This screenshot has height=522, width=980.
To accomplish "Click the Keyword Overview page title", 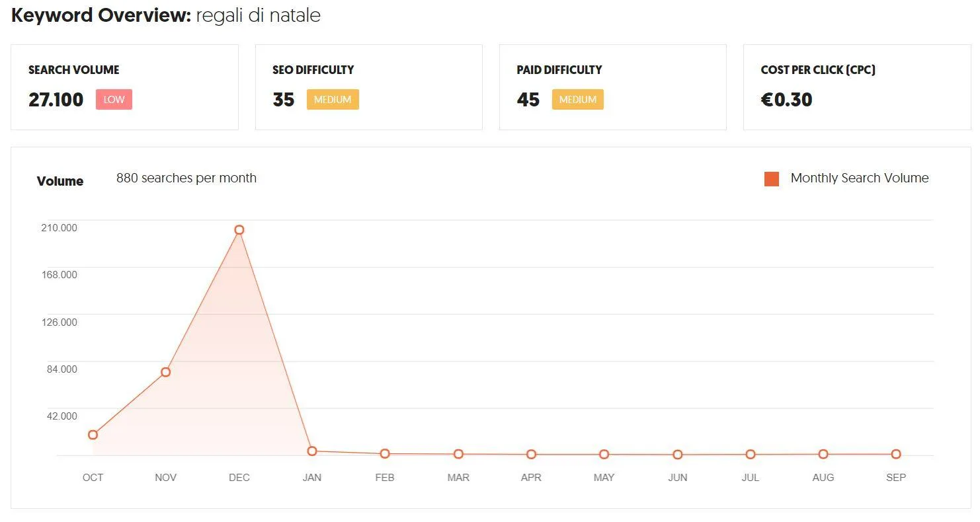I will 166,15.
